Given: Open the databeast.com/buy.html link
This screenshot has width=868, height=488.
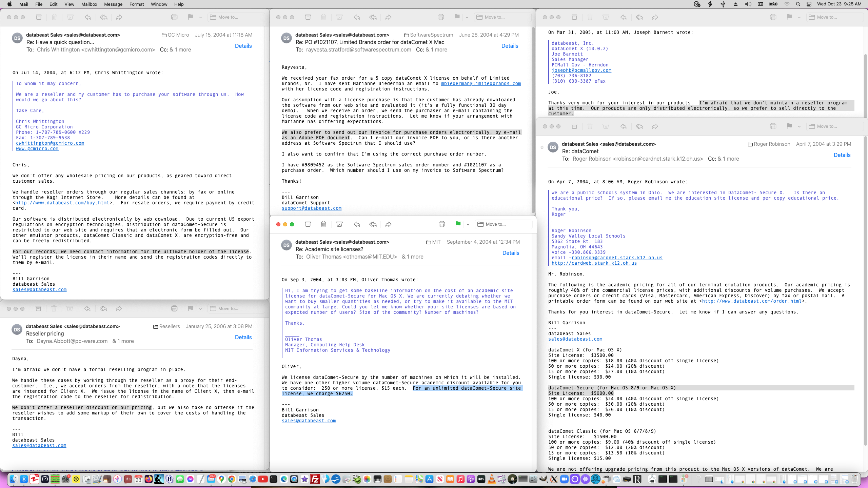Looking at the screenshot, I should tap(62, 203).
